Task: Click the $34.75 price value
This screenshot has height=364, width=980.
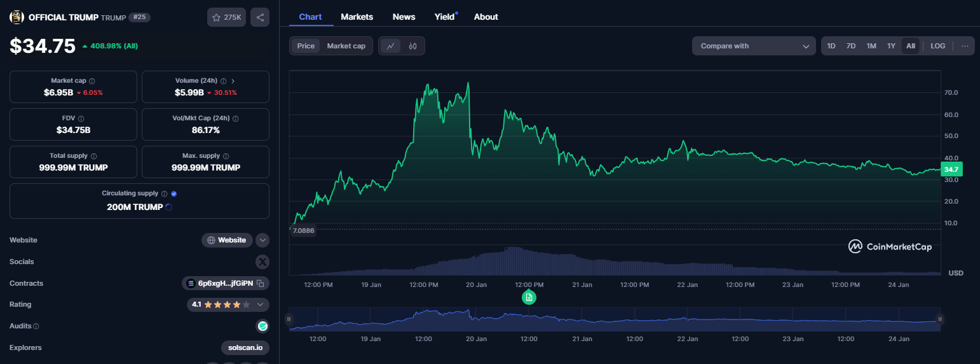Action: pos(43,46)
